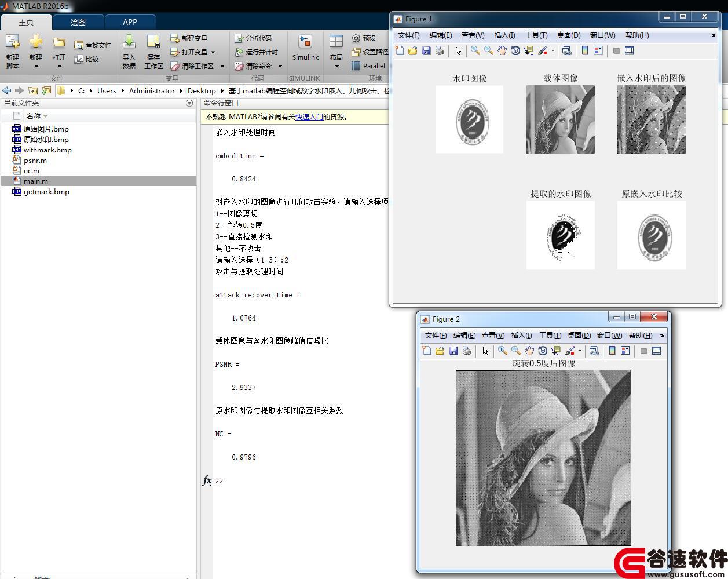Expand 清除工作区 dropdown arrow
This screenshot has height=579, width=728.
point(222,66)
